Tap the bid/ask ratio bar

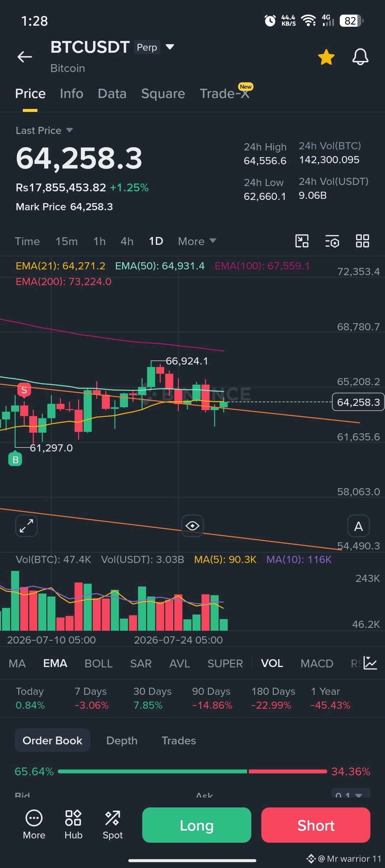click(192, 771)
